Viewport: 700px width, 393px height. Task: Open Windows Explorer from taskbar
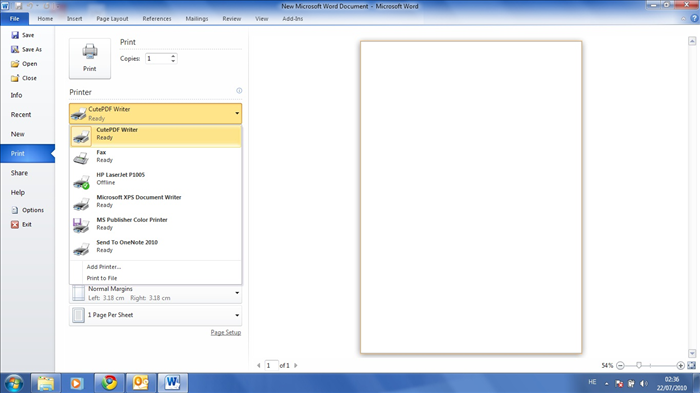[x=46, y=383]
